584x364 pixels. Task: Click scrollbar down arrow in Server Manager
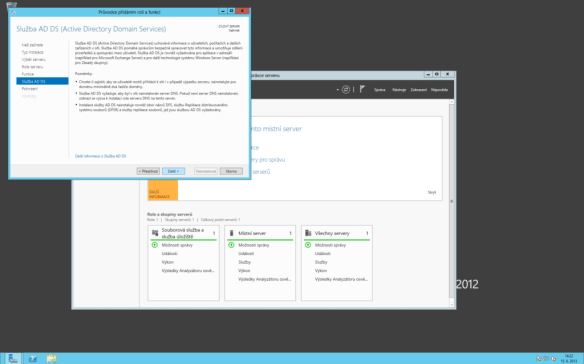click(452, 305)
